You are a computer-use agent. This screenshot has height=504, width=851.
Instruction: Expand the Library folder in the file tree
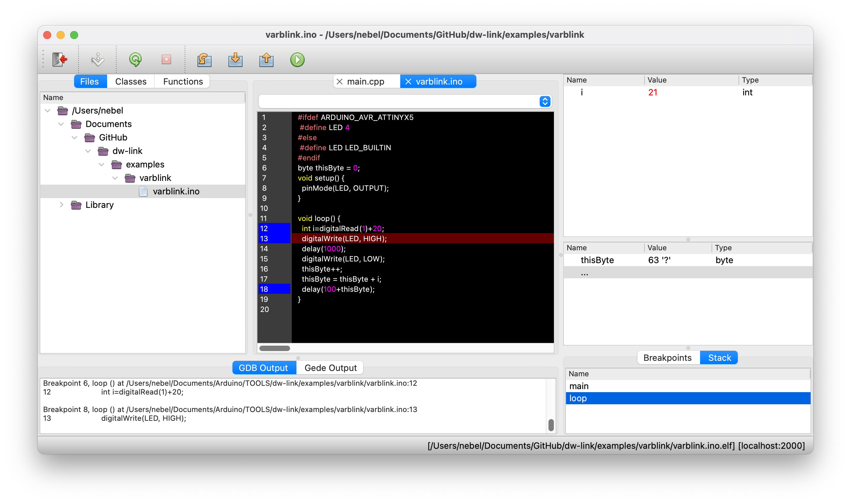61,205
